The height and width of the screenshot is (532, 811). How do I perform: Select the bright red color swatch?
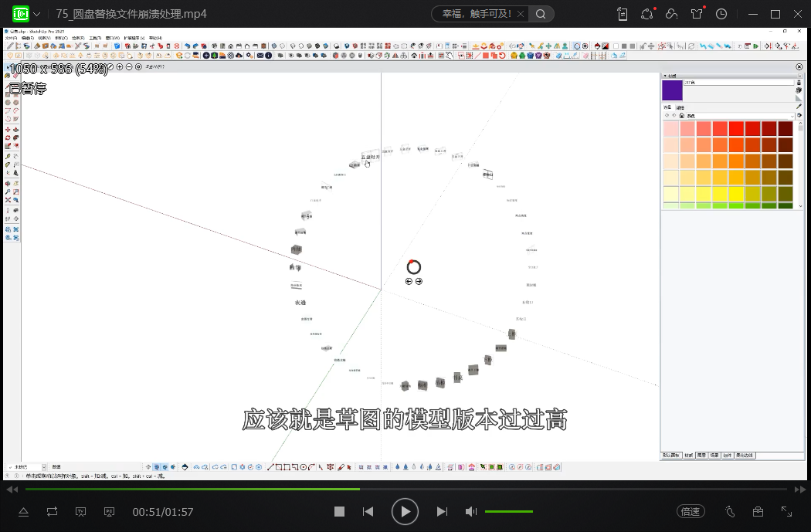pos(736,129)
